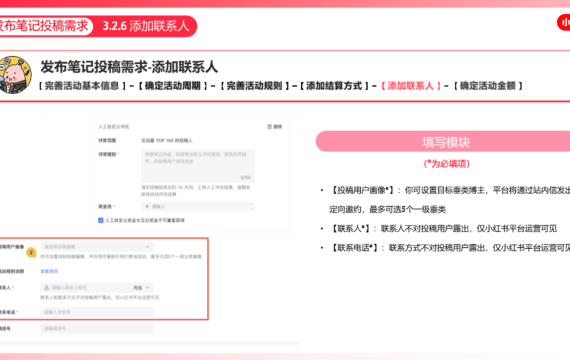Click the stepper arrows on the 奖金池 field
570x360 pixels.
click(252, 207)
